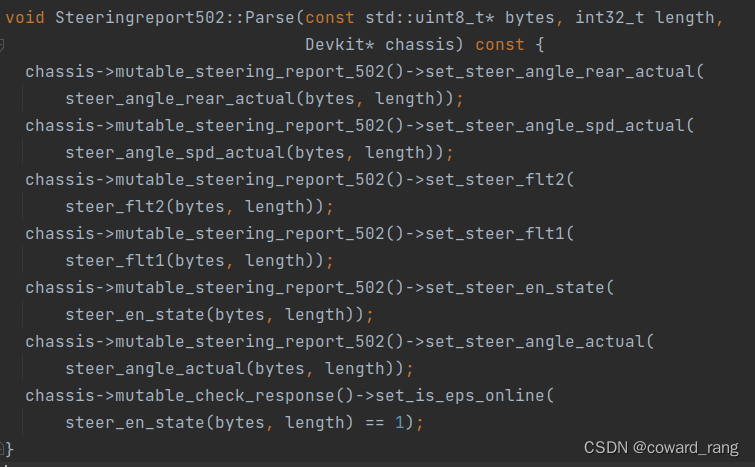Screen dimensions: 755x467
Task: Click the 'int32_t length' parameter
Action: click(x=645, y=18)
